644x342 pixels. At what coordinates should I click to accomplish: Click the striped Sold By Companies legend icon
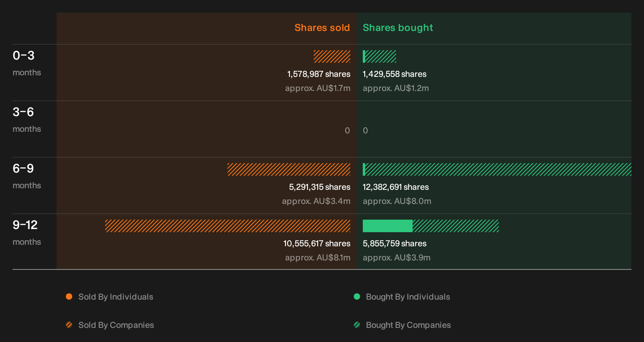click(69, 325)
